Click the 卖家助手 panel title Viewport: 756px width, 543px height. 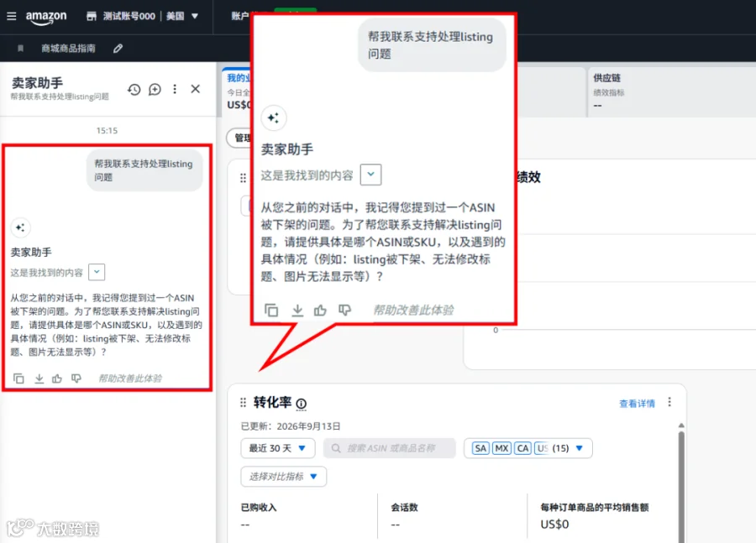click(x=37, y=83)
